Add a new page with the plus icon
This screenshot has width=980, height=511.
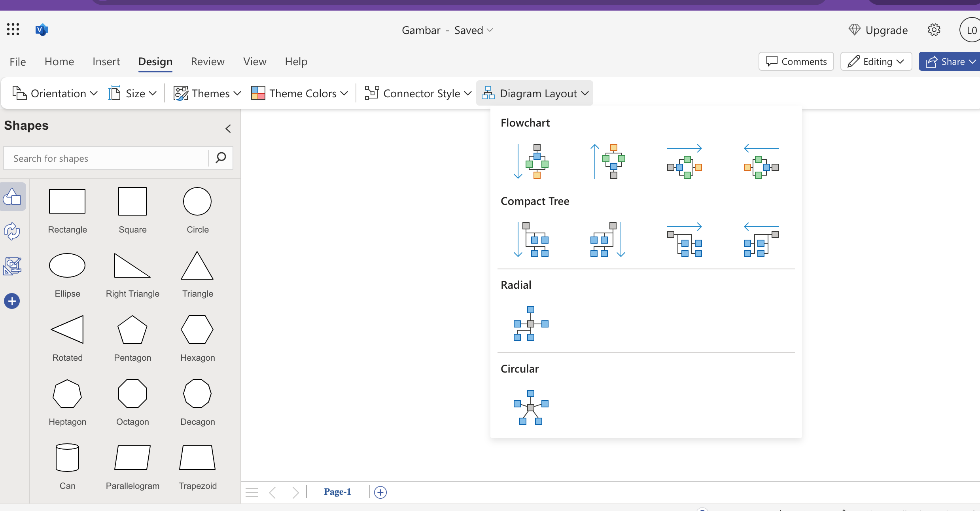click(380, 492)
